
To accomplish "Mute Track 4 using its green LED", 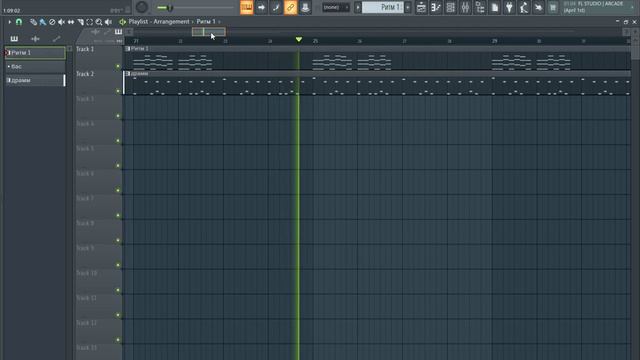I will 118,141.
